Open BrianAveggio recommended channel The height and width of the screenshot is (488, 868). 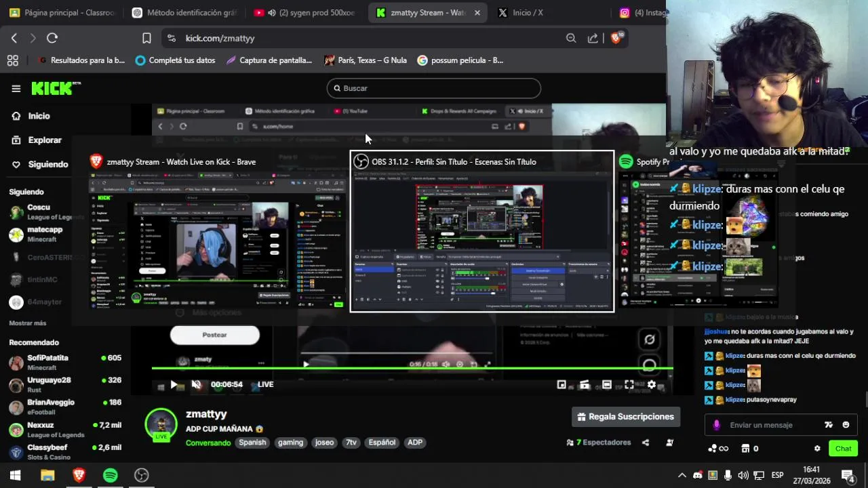point(65,407)
